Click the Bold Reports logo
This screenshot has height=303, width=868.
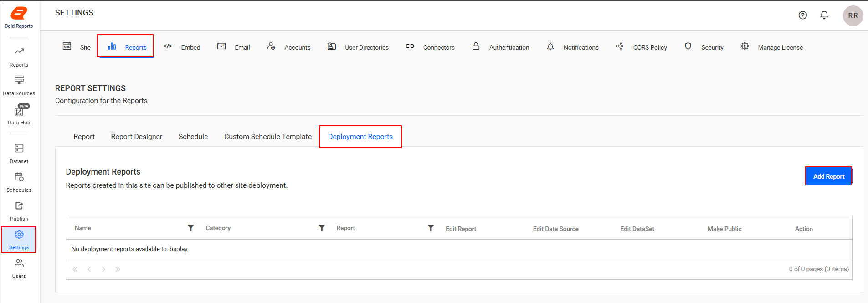(19, 18)
